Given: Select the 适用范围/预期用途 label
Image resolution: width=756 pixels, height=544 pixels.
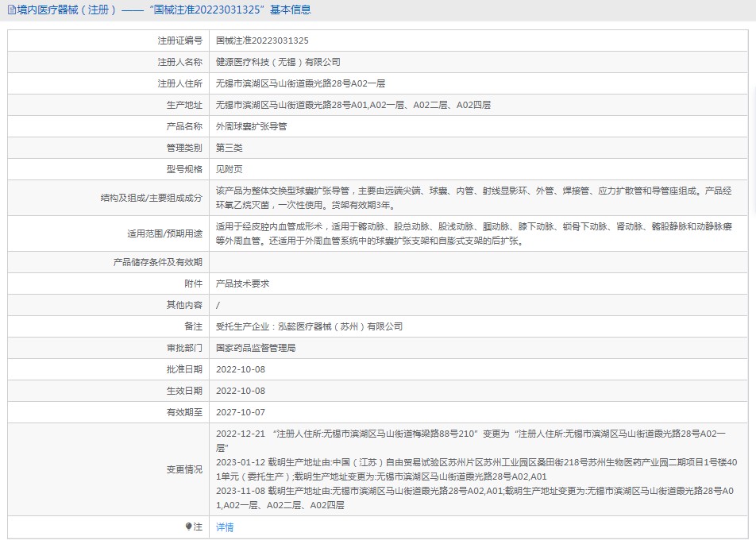Looking at the screenshot, I should pyautogui.click(x=165, y=233).
